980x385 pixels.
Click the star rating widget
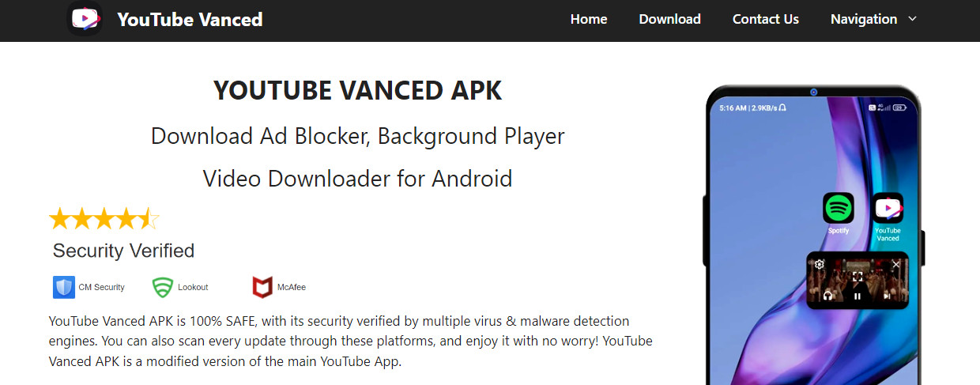pyautogui.click(x=104, y=218)
